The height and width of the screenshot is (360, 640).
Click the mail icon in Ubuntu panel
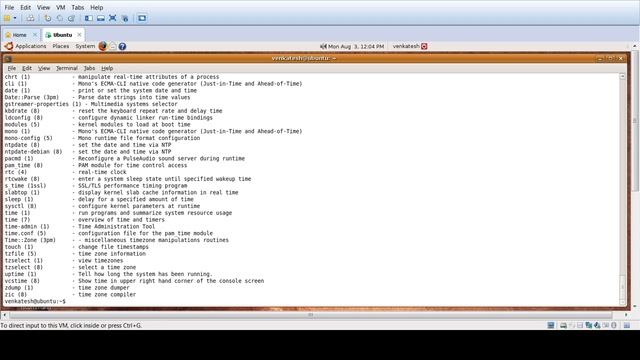113,46
